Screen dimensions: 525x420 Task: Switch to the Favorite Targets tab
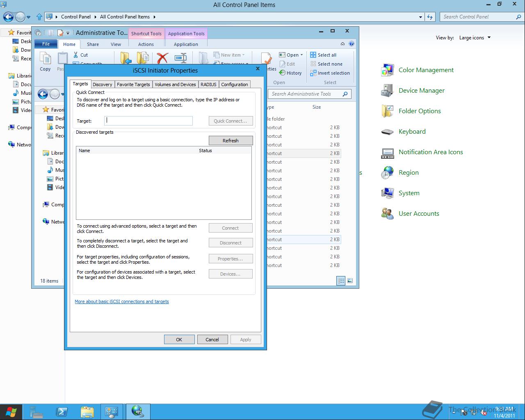pos(133,84)
